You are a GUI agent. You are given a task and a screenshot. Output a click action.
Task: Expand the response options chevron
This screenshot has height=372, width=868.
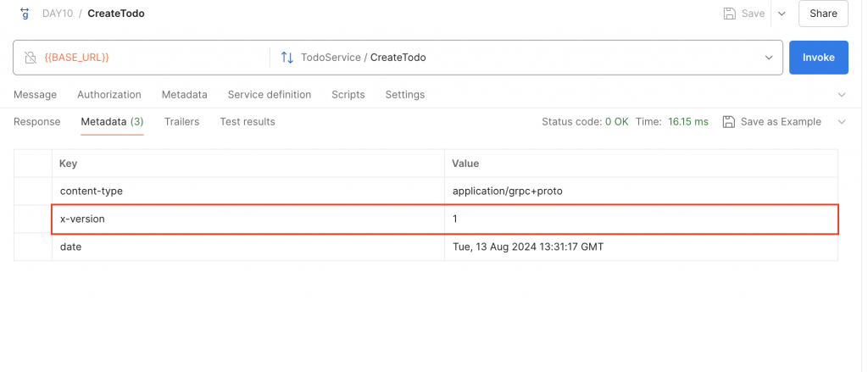click(842, 122)
